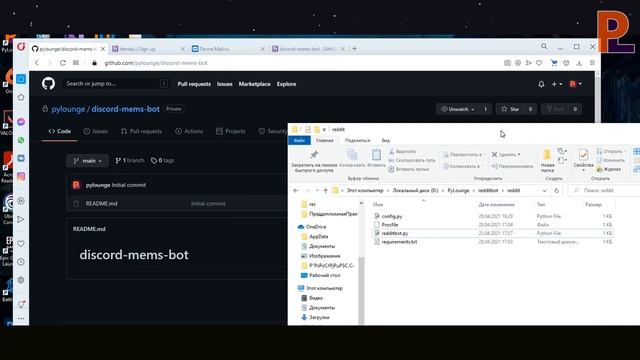This screenshot has width=640, height=360.
Task: Click the Вставить clipboard icon
Action: (376, 155)
